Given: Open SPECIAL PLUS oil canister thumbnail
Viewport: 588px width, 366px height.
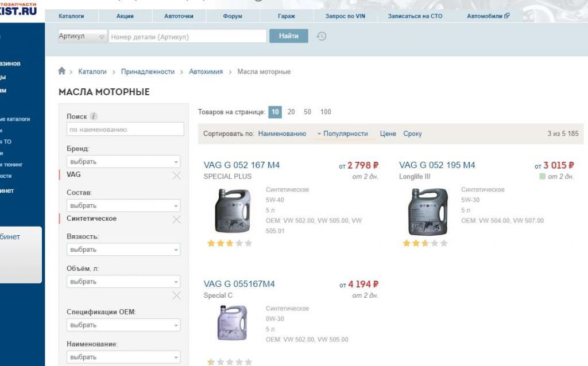Looking at the screenshot, I should [233, 211].
